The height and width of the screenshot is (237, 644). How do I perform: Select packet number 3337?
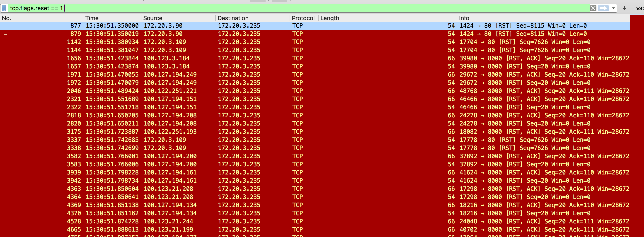tap(315, 140)
